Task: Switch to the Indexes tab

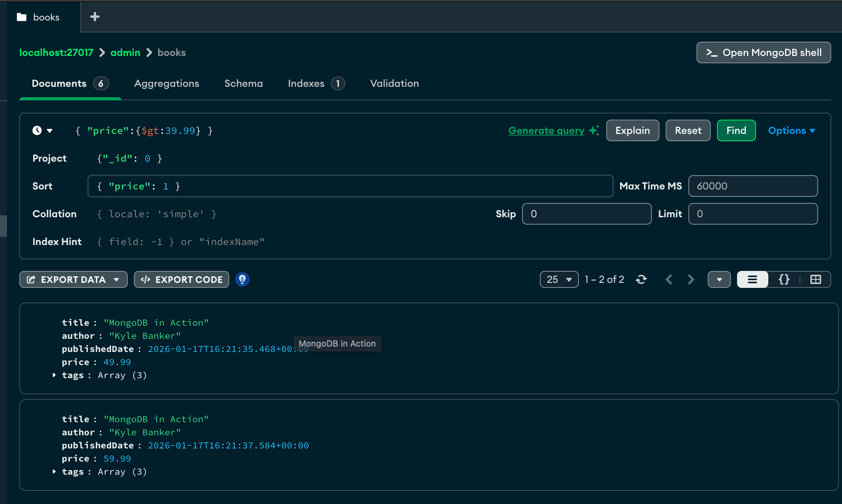Action: (306, 83)
